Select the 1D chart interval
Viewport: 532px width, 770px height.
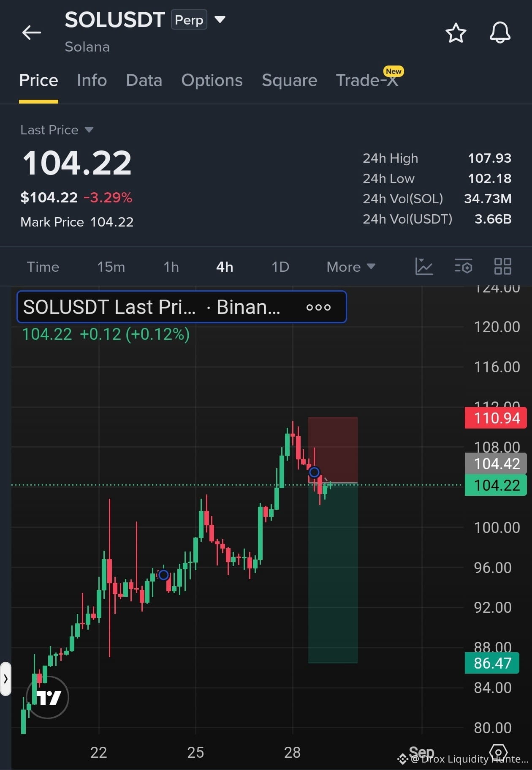(280, 267)
